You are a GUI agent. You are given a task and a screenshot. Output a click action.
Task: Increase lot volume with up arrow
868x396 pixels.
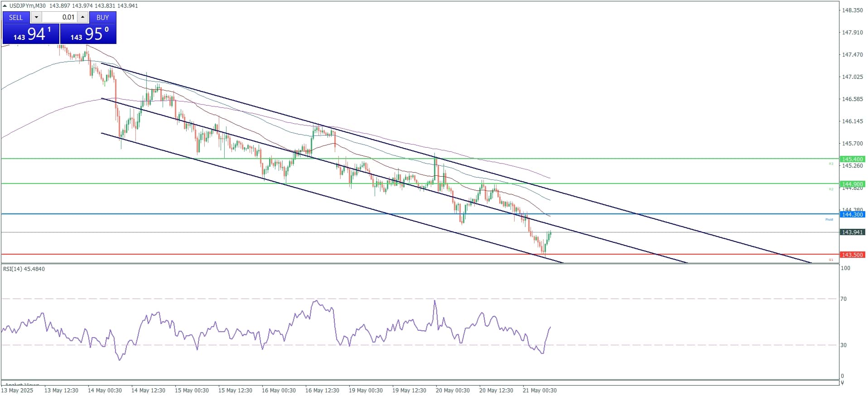point(82,17)
